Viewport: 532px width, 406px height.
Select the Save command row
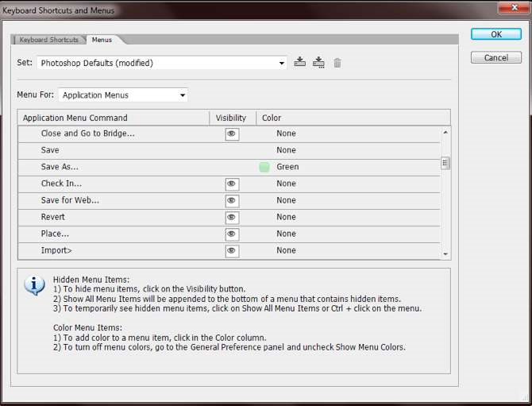point(229,151)
